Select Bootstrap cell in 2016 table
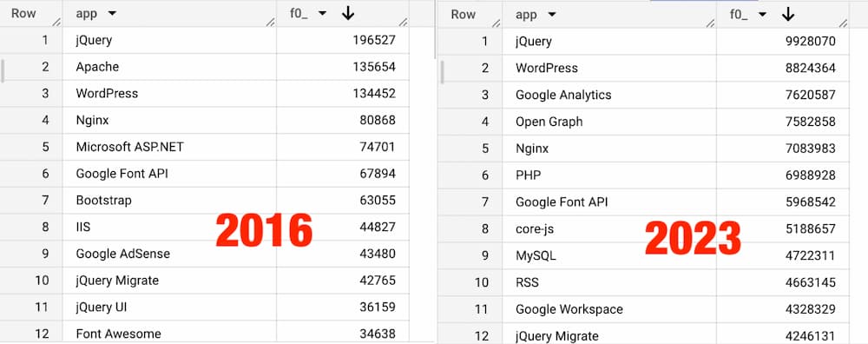868x344 pixels. tap(169, 200)
